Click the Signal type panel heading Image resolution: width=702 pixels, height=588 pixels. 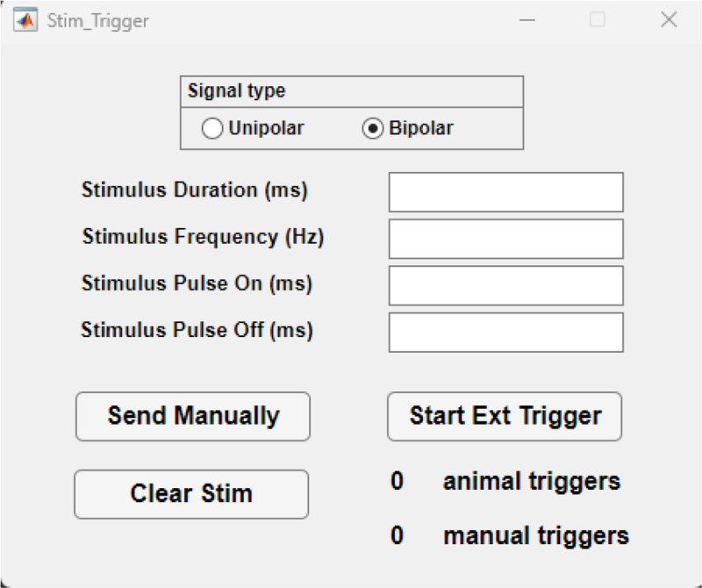pos(236,91)
